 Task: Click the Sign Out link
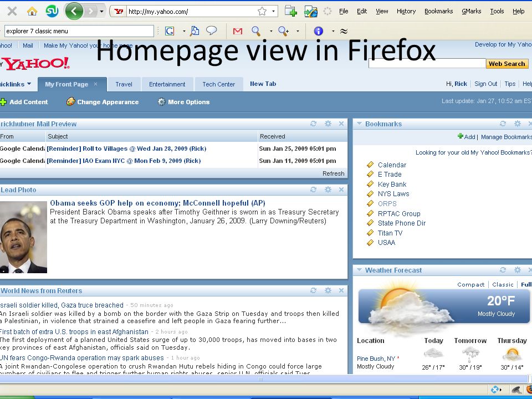coord(485,84)
